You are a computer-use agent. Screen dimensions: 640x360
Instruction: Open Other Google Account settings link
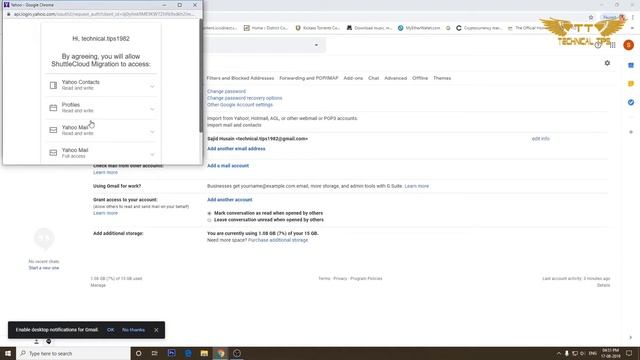240,105
